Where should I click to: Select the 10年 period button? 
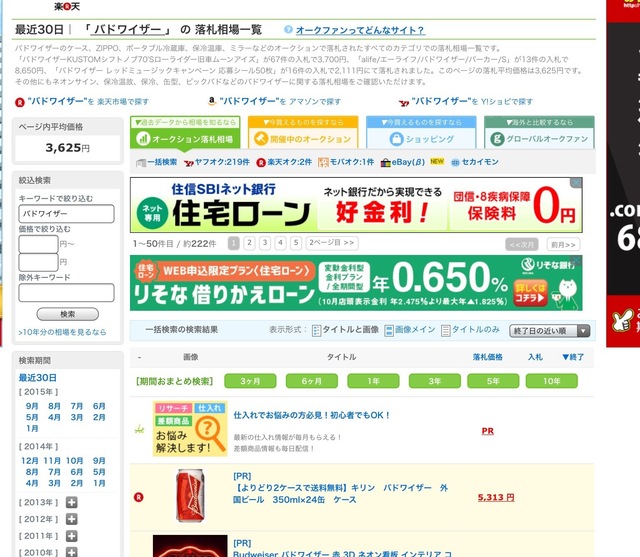pos(551,381)
